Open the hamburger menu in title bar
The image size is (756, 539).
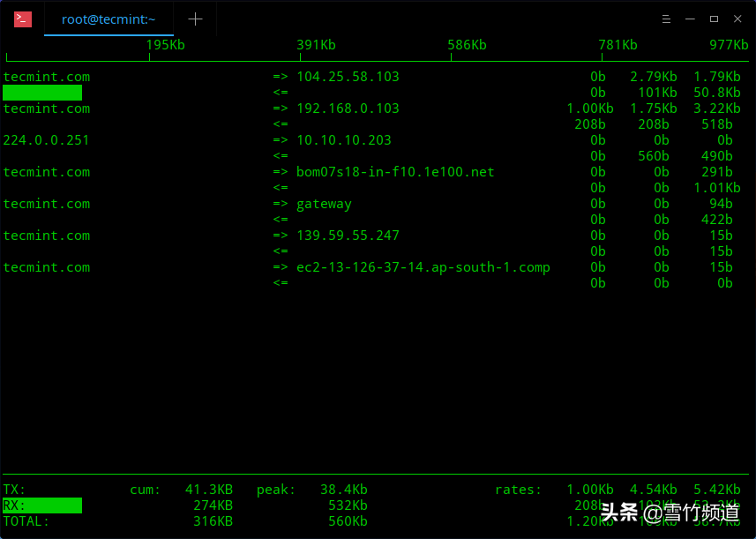click(x=669, y=19)
